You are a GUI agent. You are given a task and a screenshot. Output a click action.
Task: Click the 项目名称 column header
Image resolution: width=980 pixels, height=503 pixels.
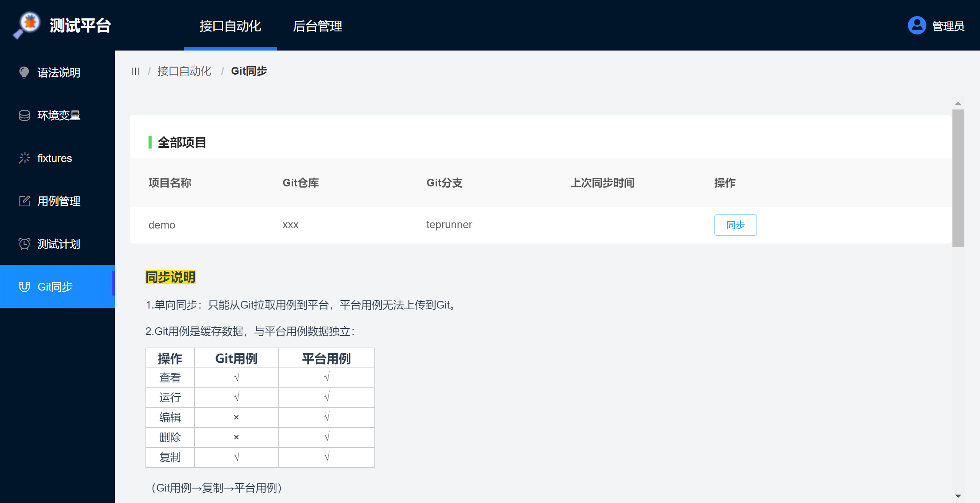coord(170,183)
